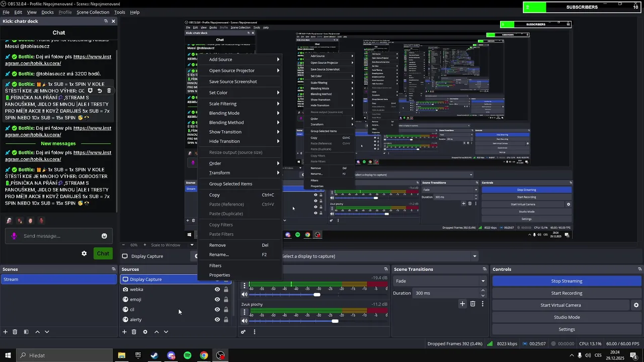Mute the Zvuk plochy audio channel
This screenshot has width=644, height=362.
pos(245,321)
